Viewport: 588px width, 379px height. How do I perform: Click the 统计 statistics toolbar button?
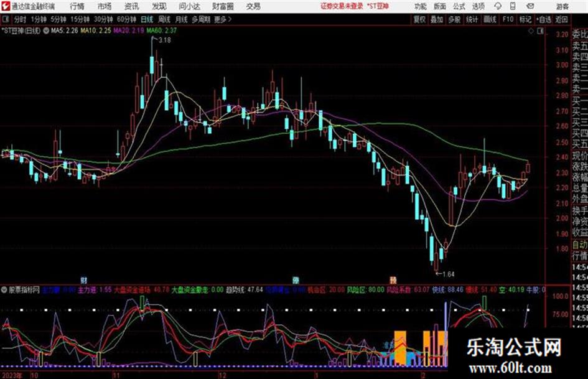tap(472, 19)
